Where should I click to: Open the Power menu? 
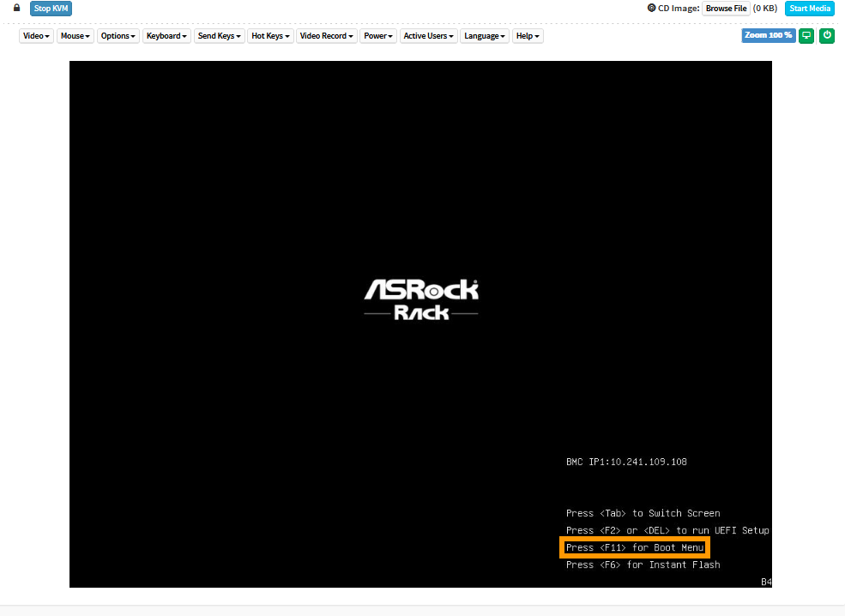click(x=378, y=36)
